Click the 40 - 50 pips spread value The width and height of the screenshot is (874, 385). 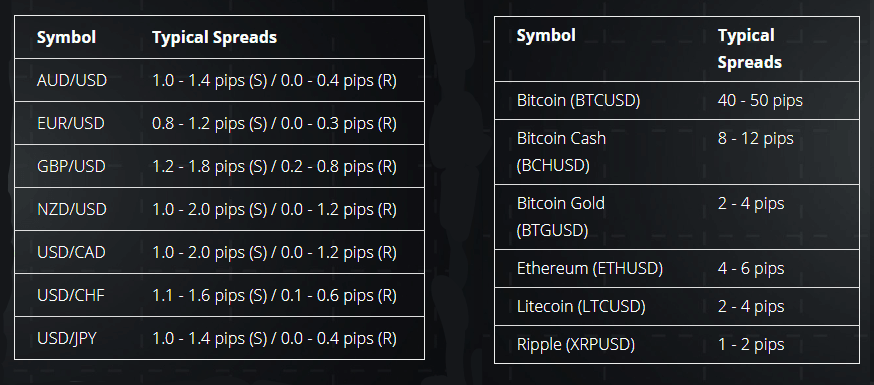tap(760, 101)
